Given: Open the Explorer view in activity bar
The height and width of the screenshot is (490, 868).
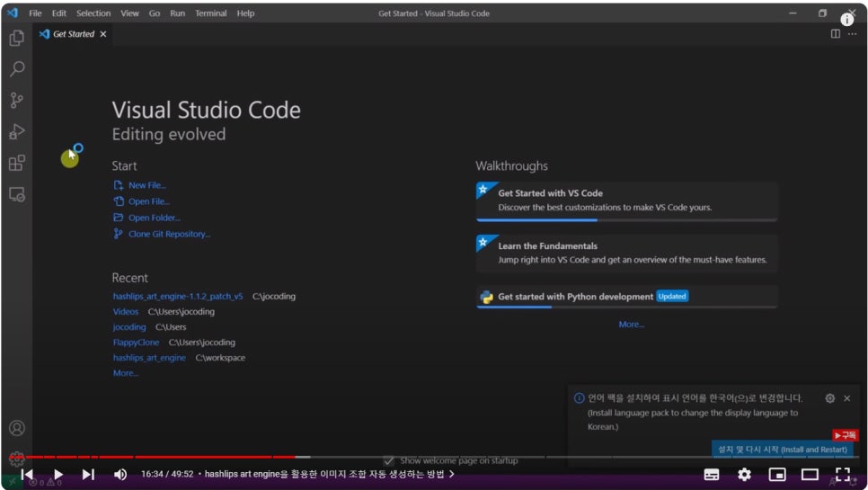Looking at the screenshot, I should pos(16,38).
